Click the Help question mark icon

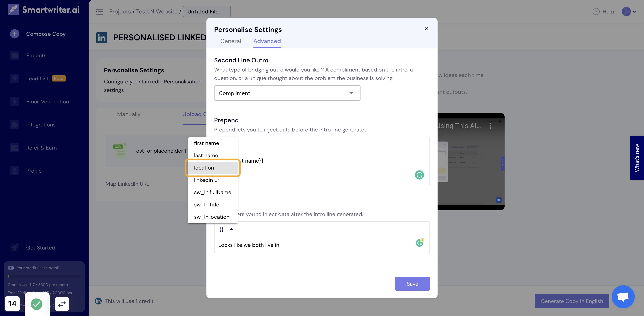coord(596,12)
